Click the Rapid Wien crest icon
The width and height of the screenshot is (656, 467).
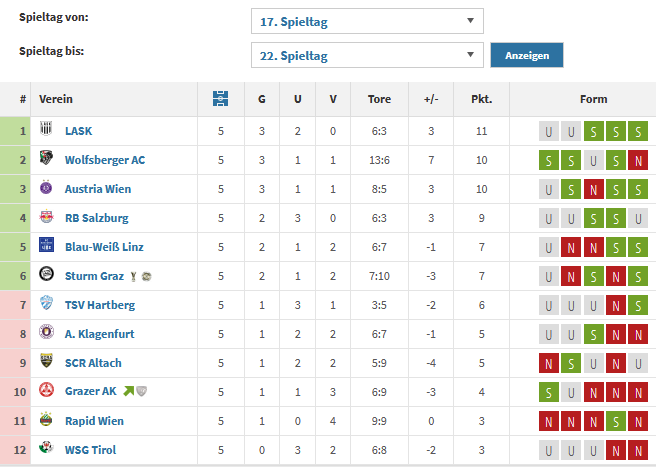pos(46,419)
